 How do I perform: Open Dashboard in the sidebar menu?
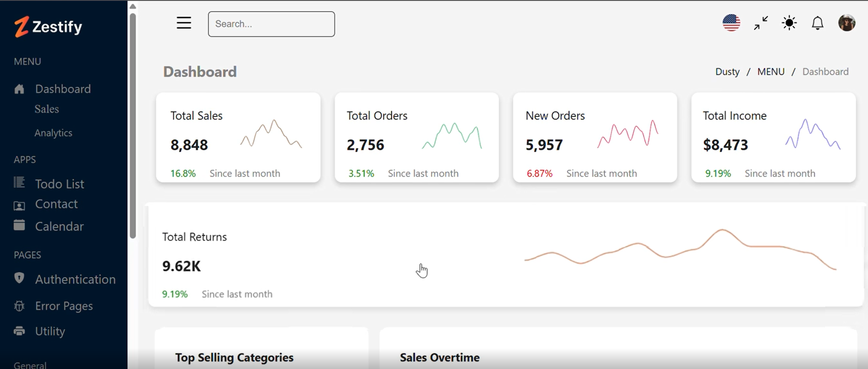63,89
